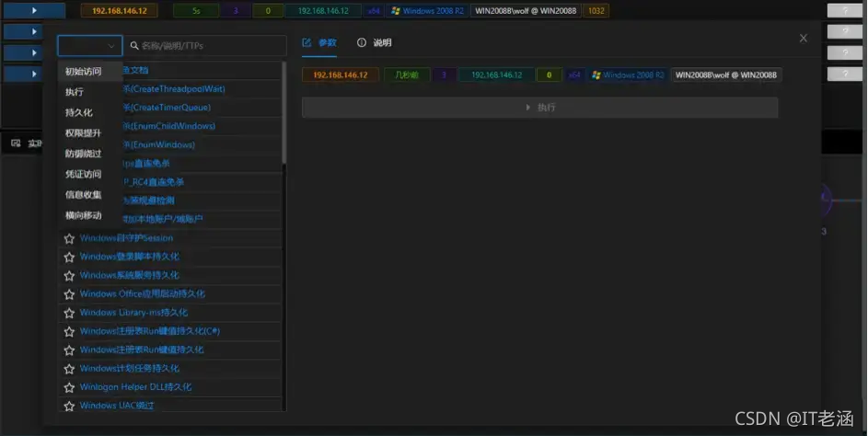Choose 防御绕过 in the dropdown list
Image resolution: width=868 pixels, height=436 pixels.
tap(91, 154)
